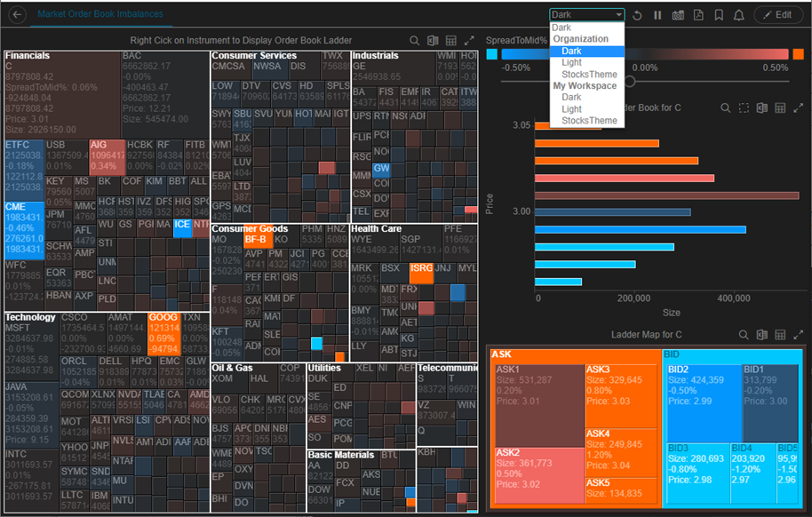
Task: Export Ladder Map to Excel
Action: 761,335
